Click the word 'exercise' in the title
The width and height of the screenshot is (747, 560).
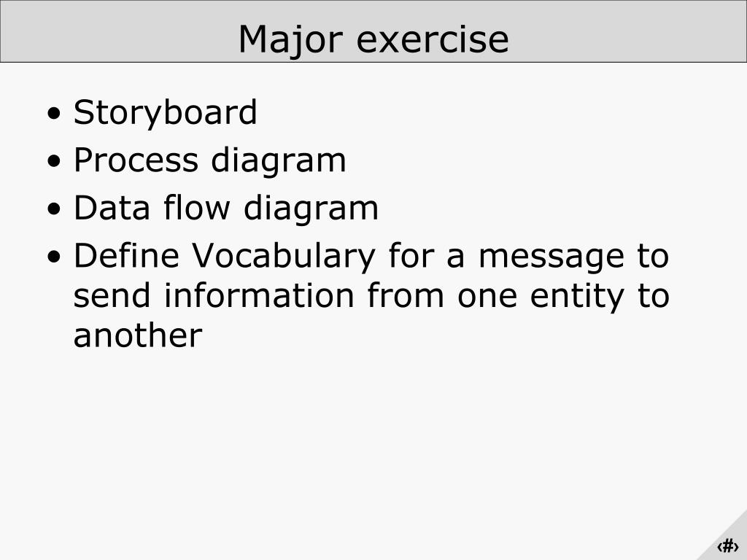pos(433,39)
